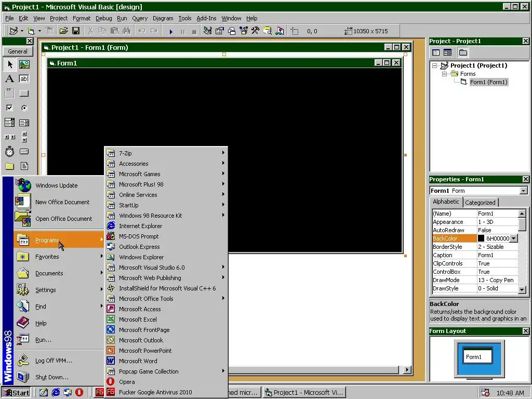Click Shut Down... in the Start menu
Image resolution: width=532 pixels, height=399 pixels.
click(x=59, y=377)
